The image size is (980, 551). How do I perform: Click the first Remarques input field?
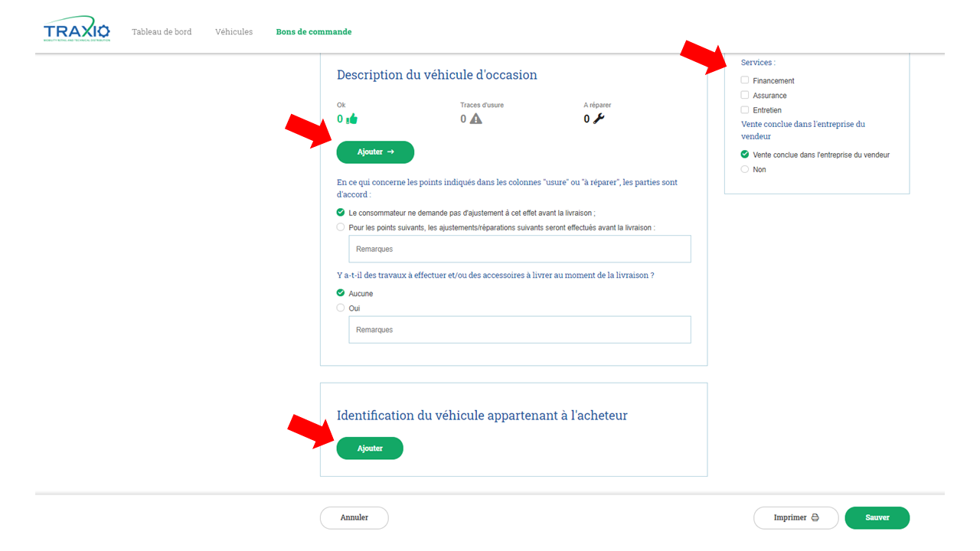pyautogui.click(x=520, y=249)
